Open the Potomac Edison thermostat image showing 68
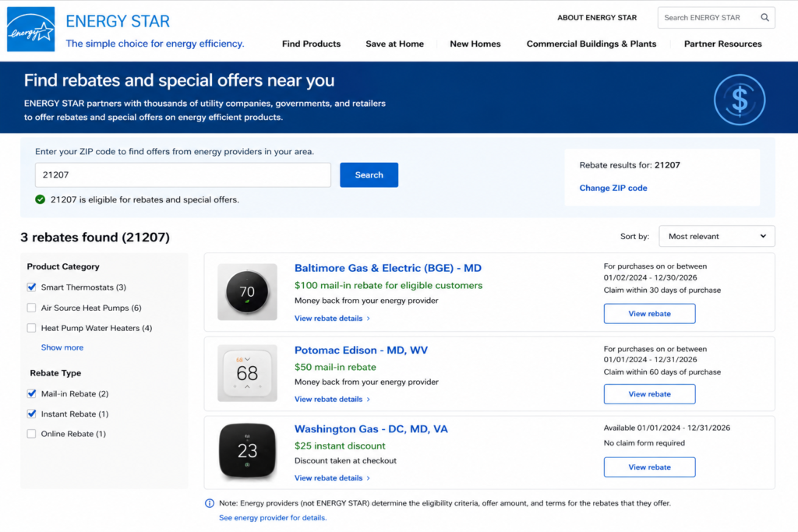798x532 pixels. 247,373
